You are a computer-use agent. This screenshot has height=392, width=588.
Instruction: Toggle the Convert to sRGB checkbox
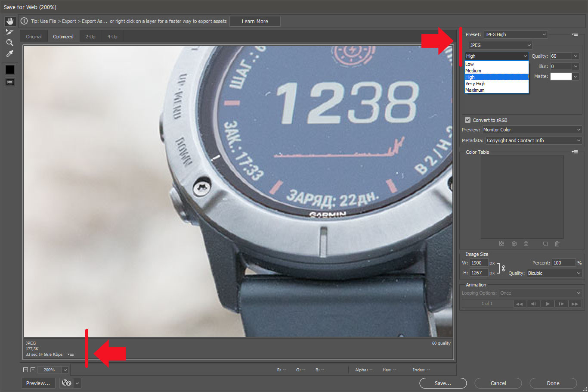(x=467, y=120)
